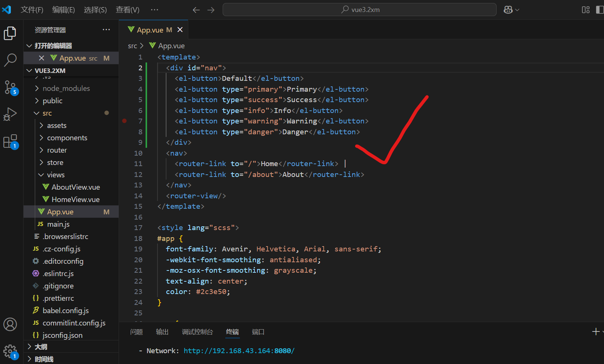Open the Run and Debug view

[10, 114]
